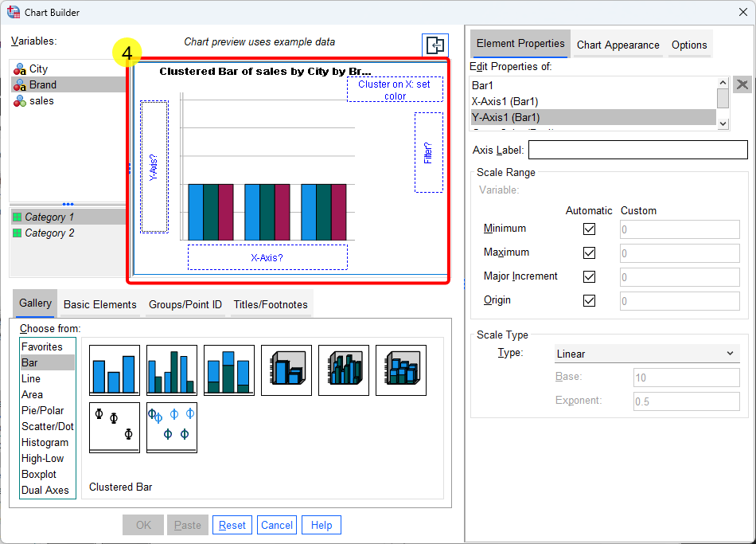Pick the clustered error bar chart icon
The height and width of the screenshot is (544, 756).
pos(171,428)
